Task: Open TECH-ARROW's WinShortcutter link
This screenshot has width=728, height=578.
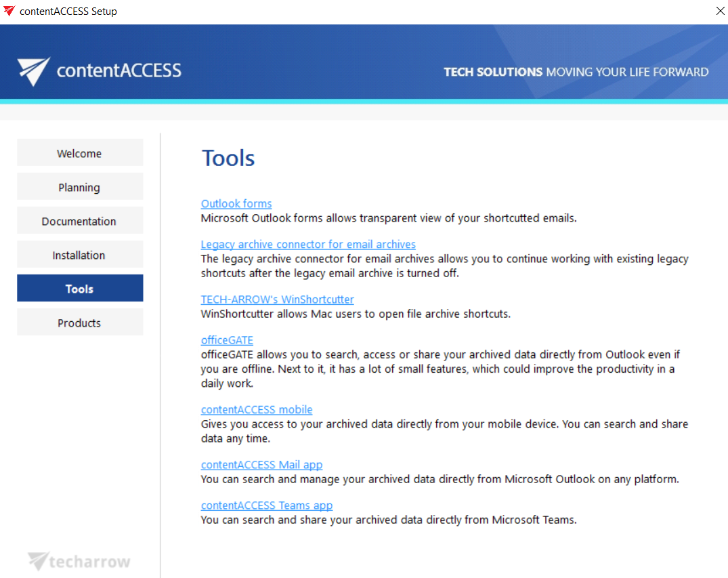Action: [x=277, y=299]
